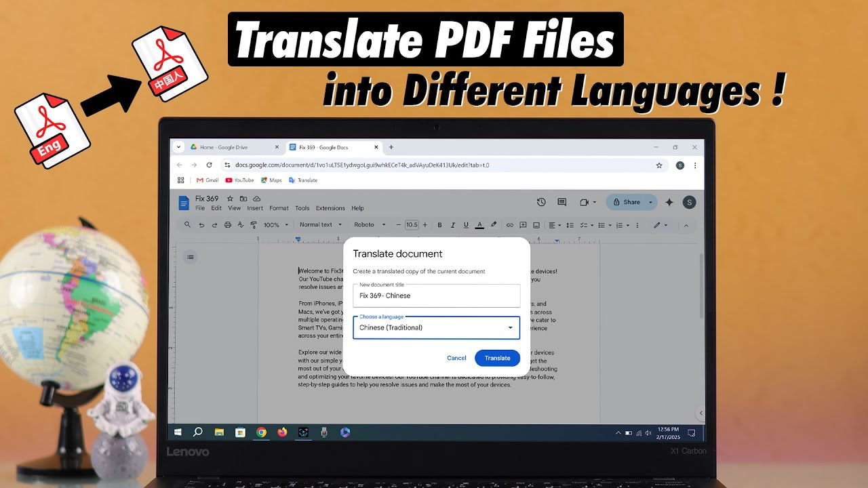Open line and paragraph spacing

coord(569,225)
